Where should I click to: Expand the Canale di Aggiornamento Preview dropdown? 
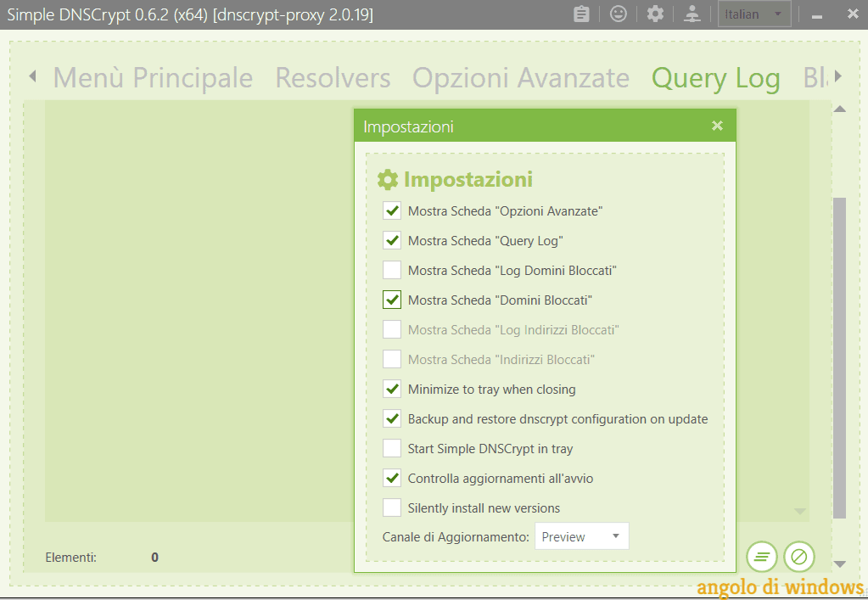581,536
